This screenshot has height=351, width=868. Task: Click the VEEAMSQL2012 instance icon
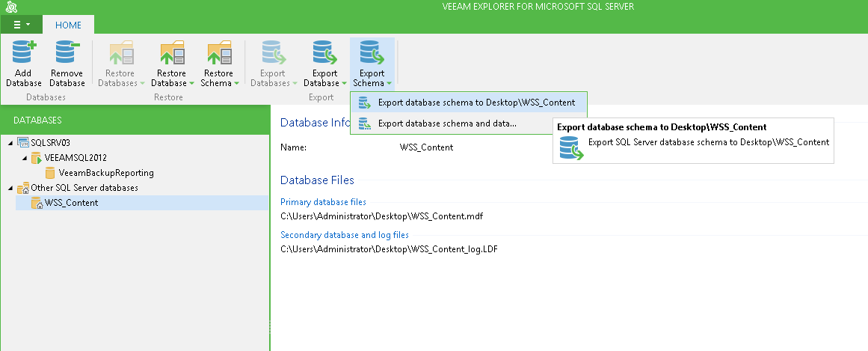tap(37, 158)
